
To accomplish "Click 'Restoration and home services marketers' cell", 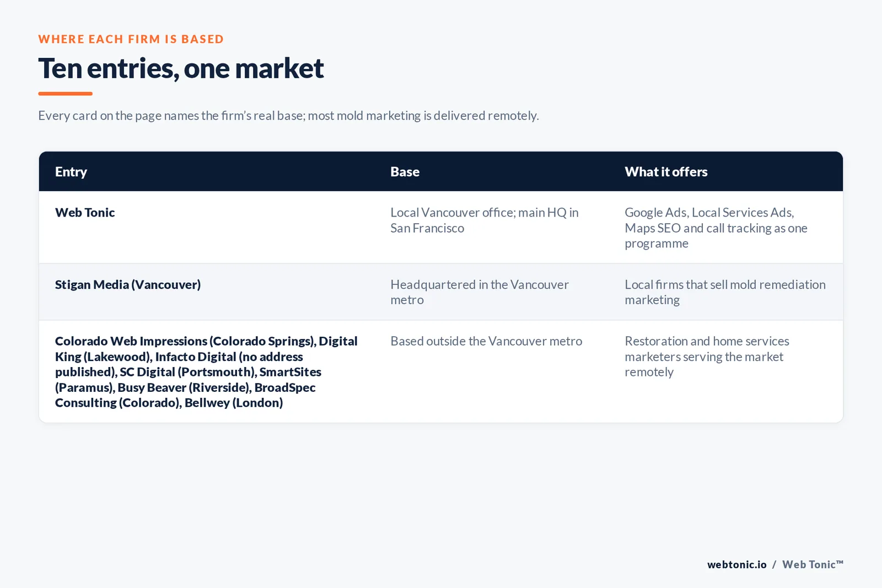I will [x=707, y=357].
